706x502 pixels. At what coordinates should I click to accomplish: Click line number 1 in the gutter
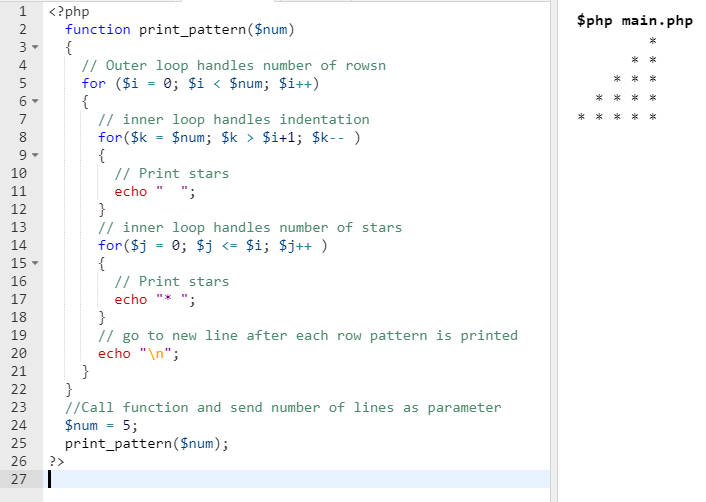(23, 11)
